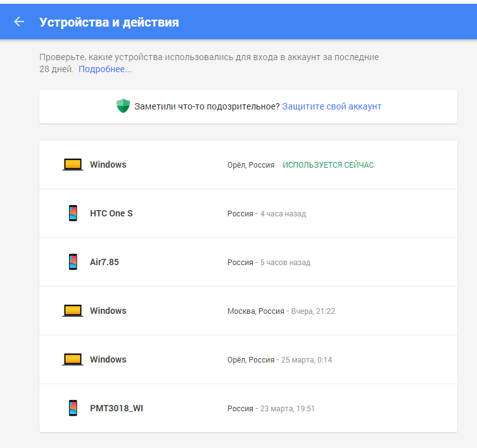
Task: Click phone icon next to Air7.85
Action: point(73,262)
